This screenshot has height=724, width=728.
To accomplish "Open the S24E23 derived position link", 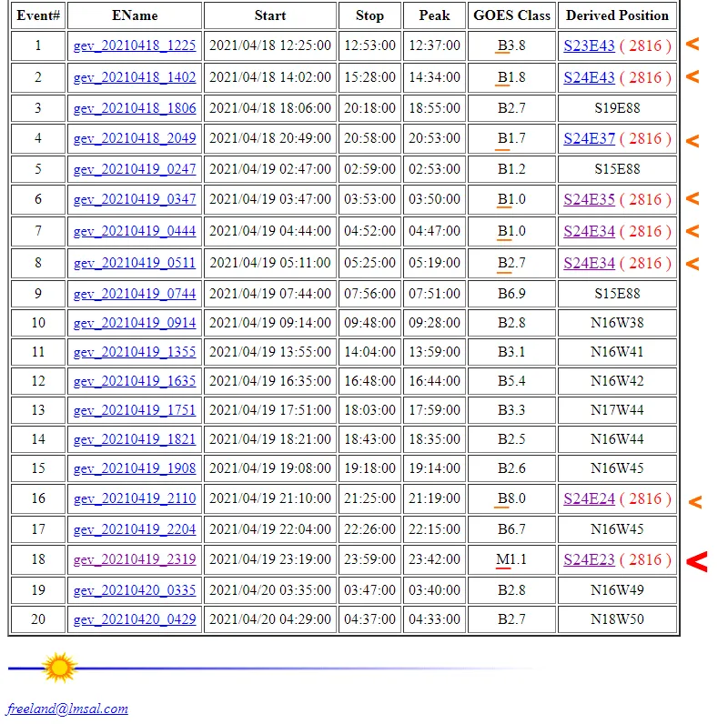I will pos(589,559).
